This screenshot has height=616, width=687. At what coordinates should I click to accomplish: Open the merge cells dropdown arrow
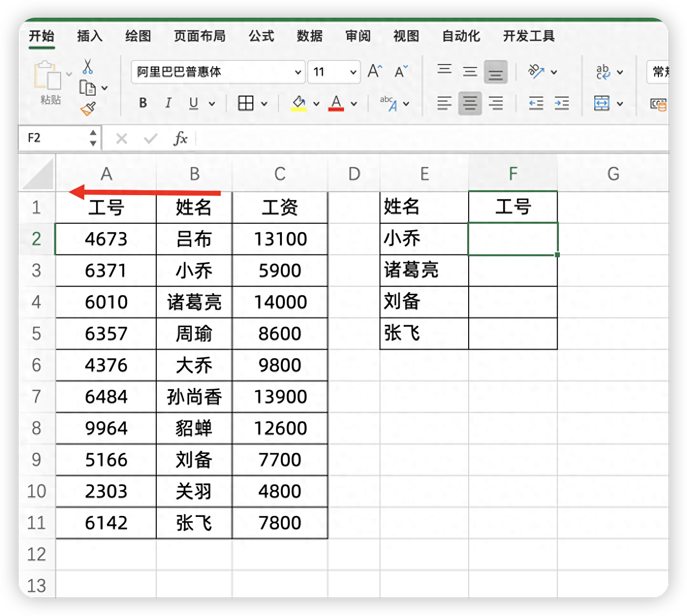[620, 103]
